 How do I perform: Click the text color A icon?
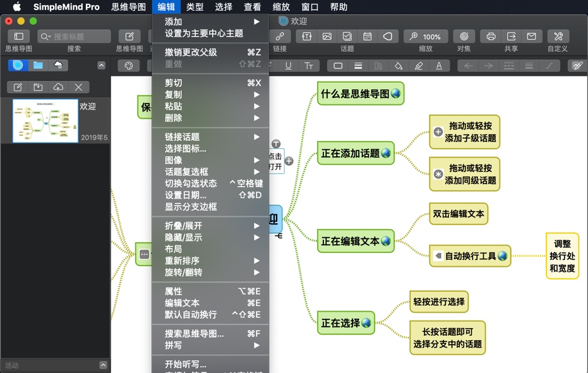(439, 66)
